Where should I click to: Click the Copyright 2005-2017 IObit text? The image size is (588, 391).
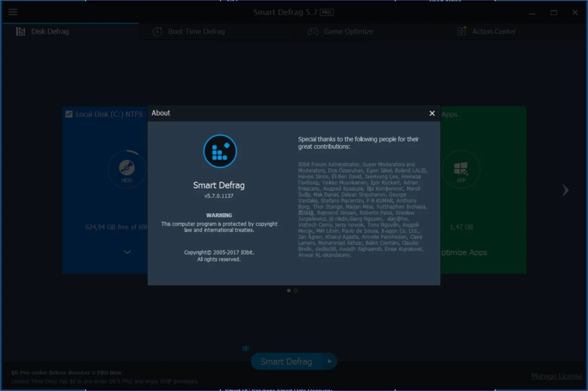click(x=219, y=253)
